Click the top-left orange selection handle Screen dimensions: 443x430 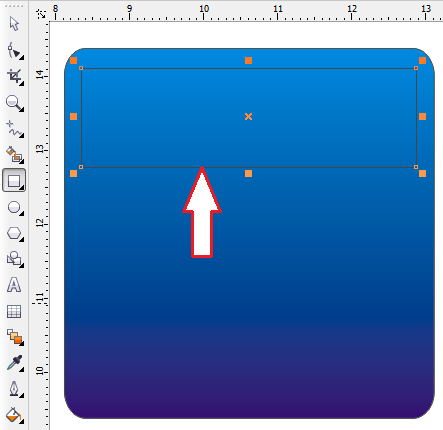coord(74,60)
